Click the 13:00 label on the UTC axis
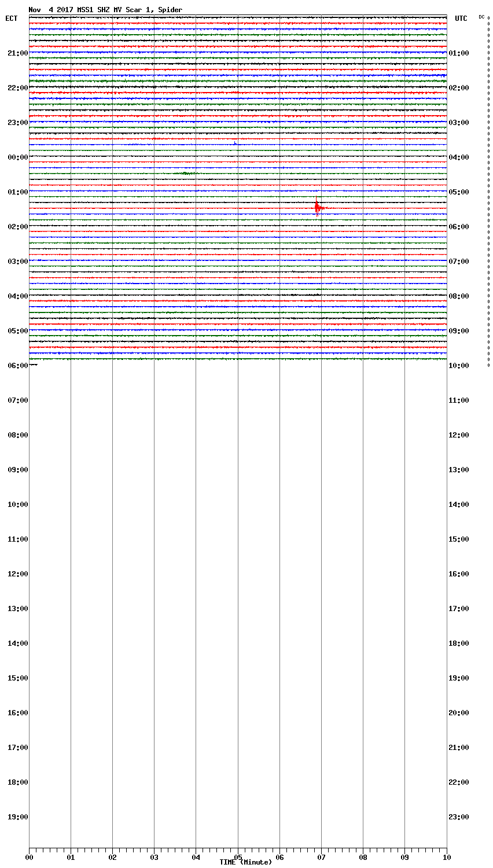Viewport: 493px width, 868px height. 459,470
